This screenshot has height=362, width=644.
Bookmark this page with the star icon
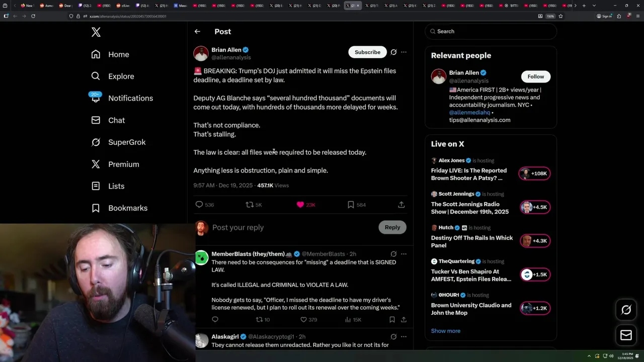[560, 16]
